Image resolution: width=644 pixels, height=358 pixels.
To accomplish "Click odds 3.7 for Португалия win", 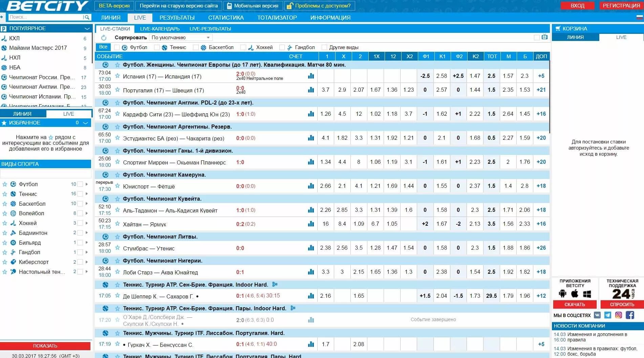I will point(325,90).
